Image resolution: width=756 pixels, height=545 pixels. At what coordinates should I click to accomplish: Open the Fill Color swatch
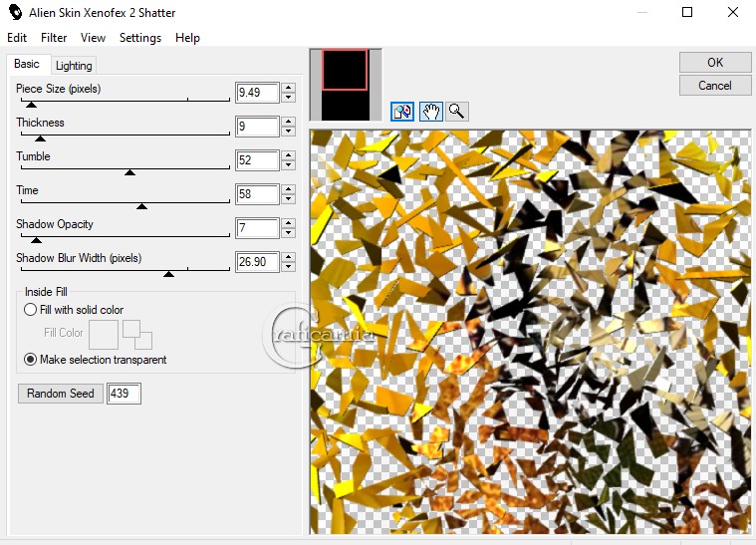point(104,335)
